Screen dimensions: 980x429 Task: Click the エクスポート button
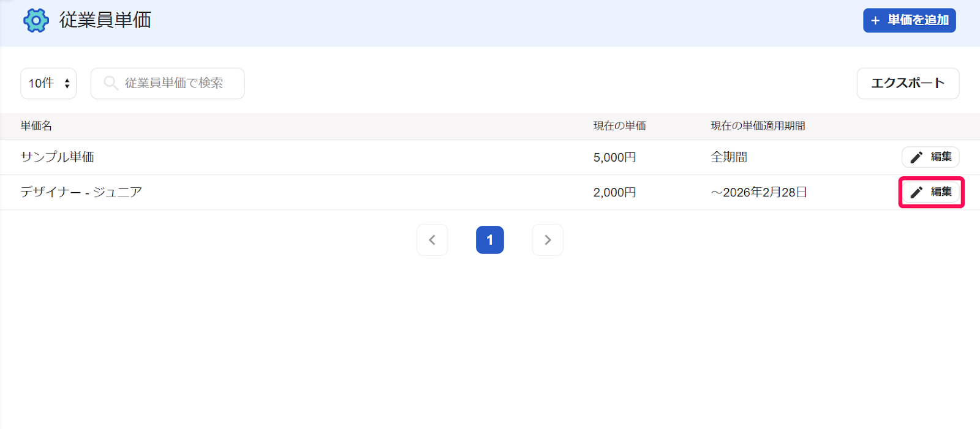pyautogui.click(x=908, y=83)
